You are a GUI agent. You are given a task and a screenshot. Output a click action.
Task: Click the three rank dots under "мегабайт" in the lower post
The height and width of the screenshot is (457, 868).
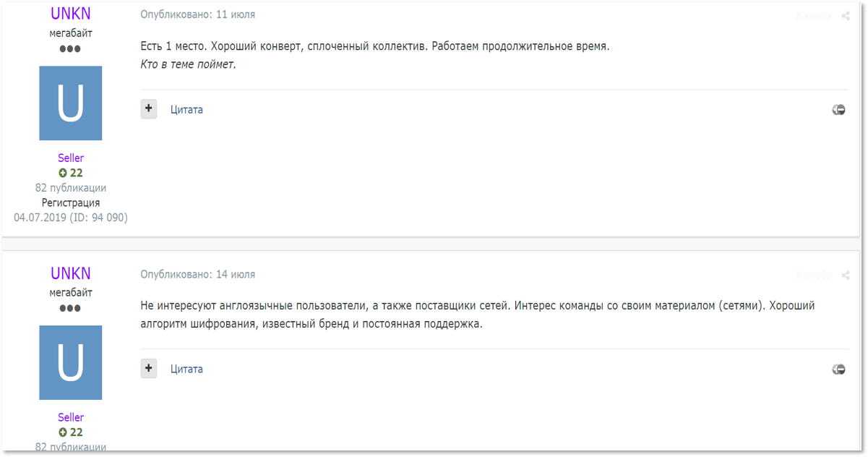(70, 309)
